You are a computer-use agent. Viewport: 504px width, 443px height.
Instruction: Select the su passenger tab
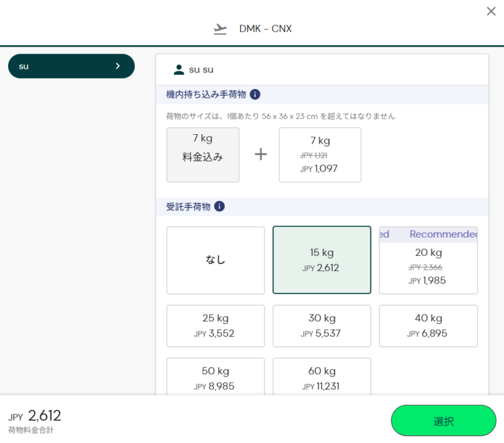click(71, 66)
